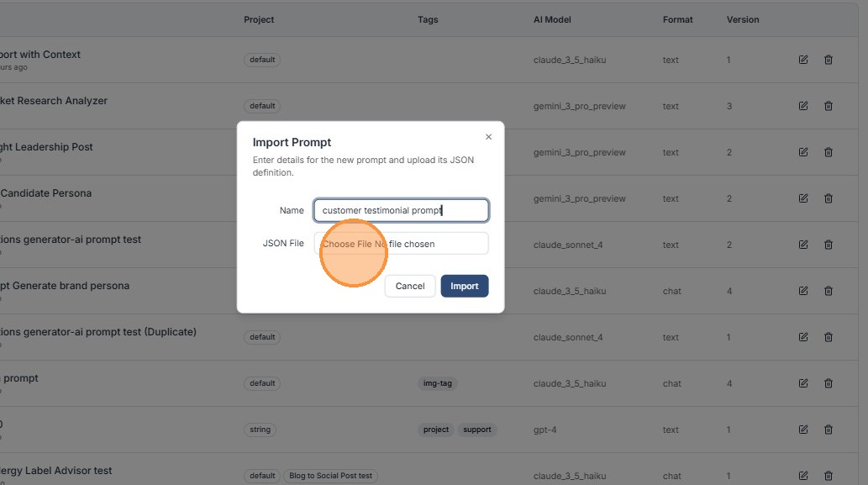Screen dimensions: 868x485
Task: Edit the Generate brand persona prompt
Action: pos(803,291)
